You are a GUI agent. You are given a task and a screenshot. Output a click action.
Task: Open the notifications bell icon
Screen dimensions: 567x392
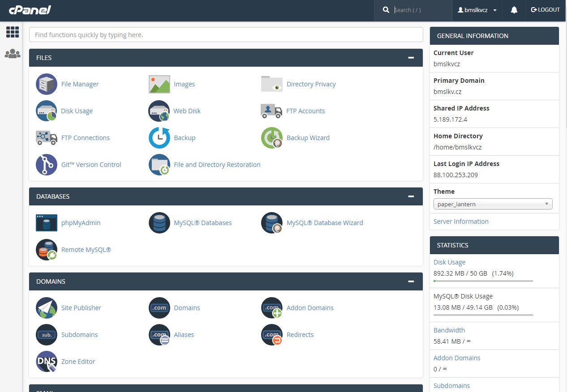514,10
